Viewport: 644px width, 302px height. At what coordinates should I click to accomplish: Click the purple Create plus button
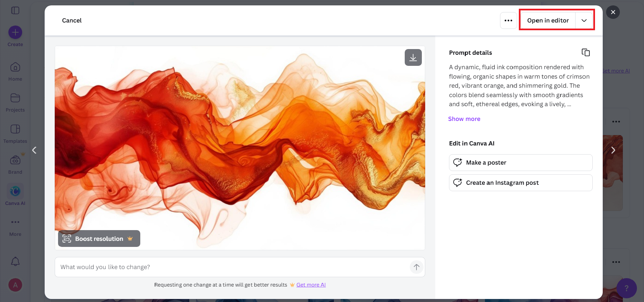[15, 32]
